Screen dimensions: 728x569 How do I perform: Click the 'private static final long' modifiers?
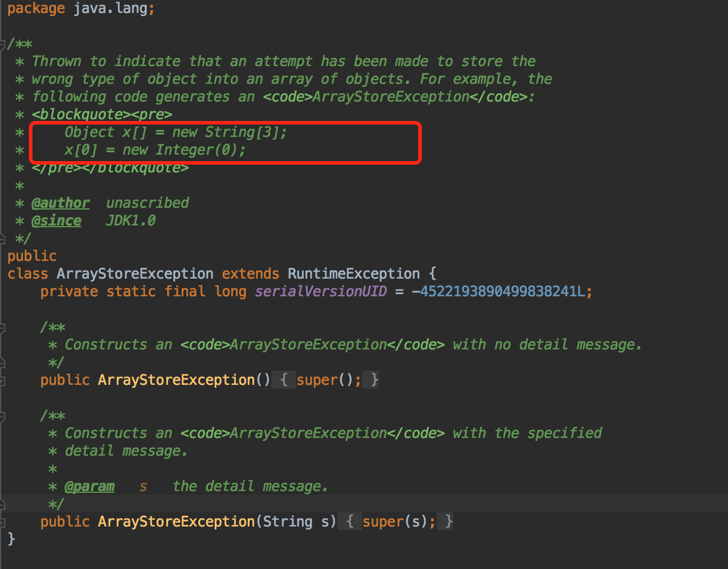click(143, 291)
